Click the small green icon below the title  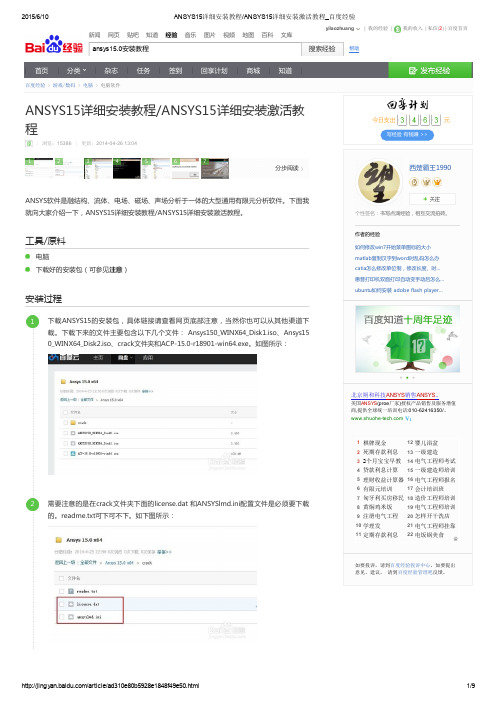29,143
